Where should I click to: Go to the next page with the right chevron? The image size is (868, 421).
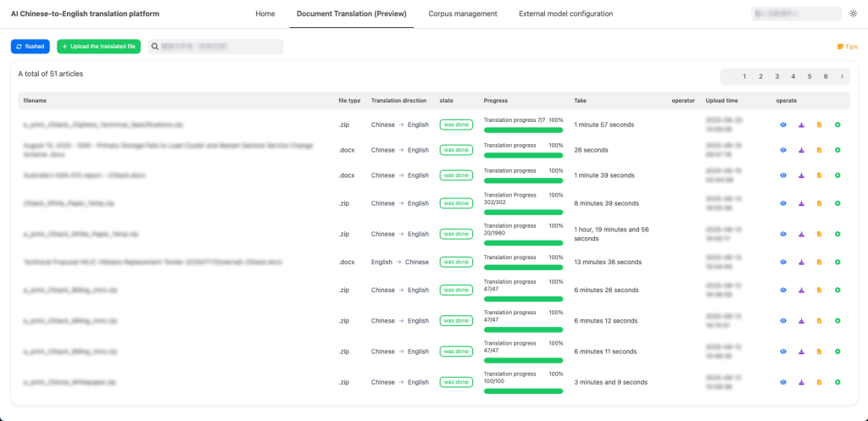click(x=842, y=76)
